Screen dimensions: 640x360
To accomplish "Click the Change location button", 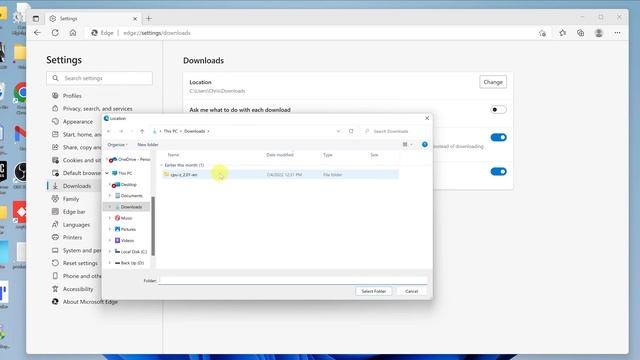I will tap(493, 82).
